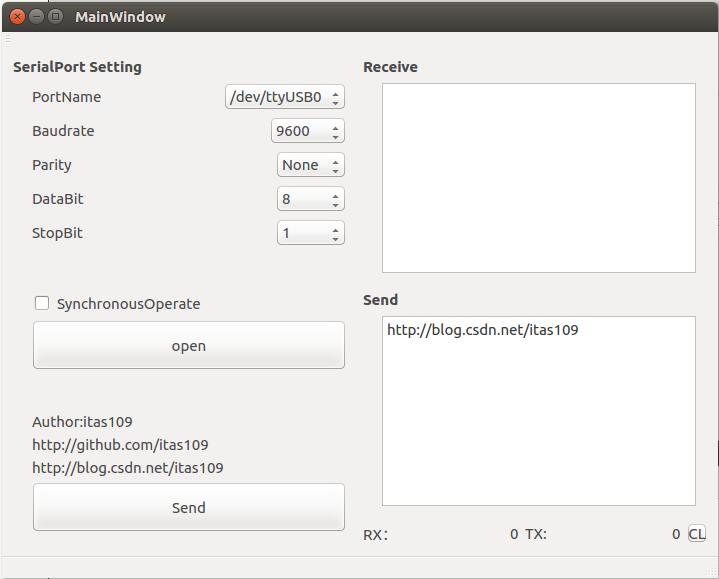This screenshot has height=579, width=719.
Task: Click the http://github.com/itas109 text
Action: coord(120,445)
